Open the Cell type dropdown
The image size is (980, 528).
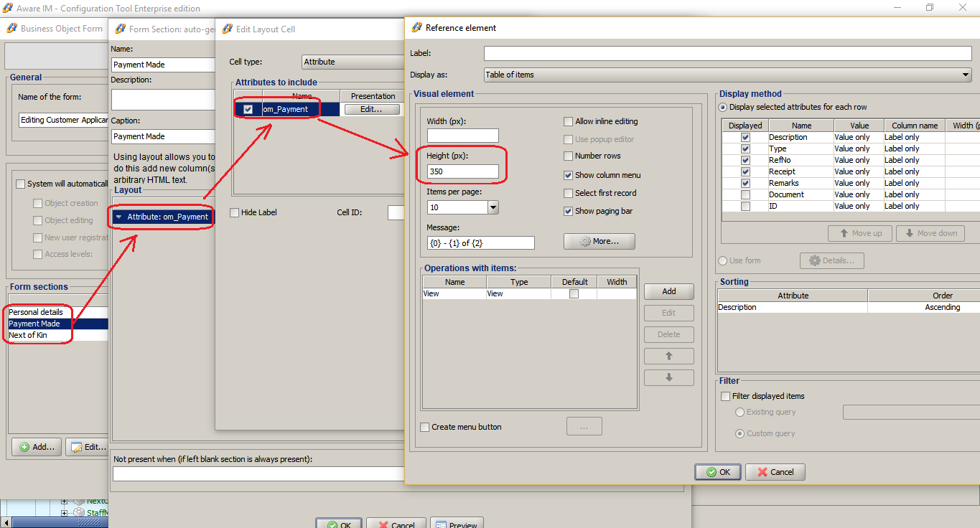tap(353, 62)
